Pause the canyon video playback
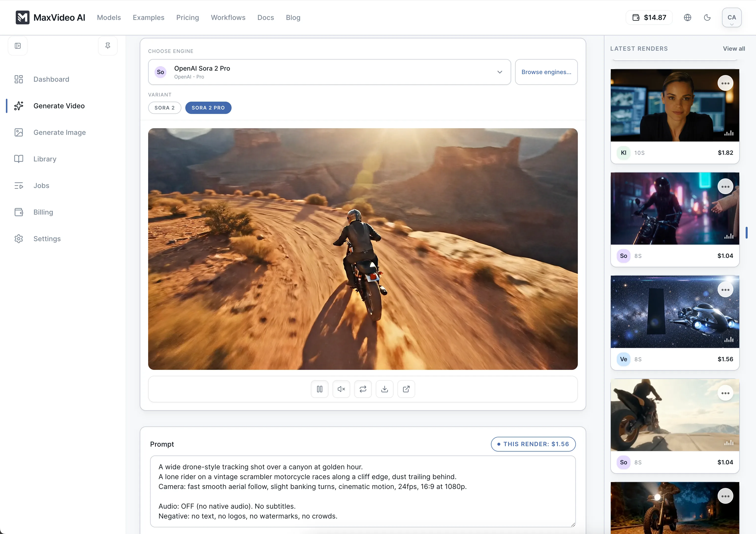The image size is (756, 534). 319,389
